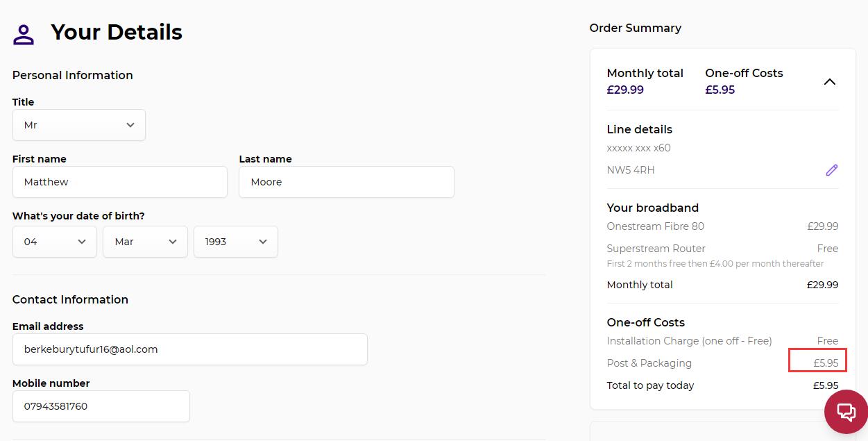Click the Last name field containing Moore

(x=346, y=182)
